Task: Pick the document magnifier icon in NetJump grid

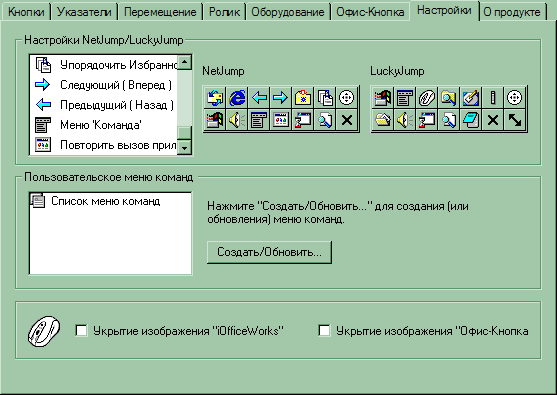Action: (325, 120)
